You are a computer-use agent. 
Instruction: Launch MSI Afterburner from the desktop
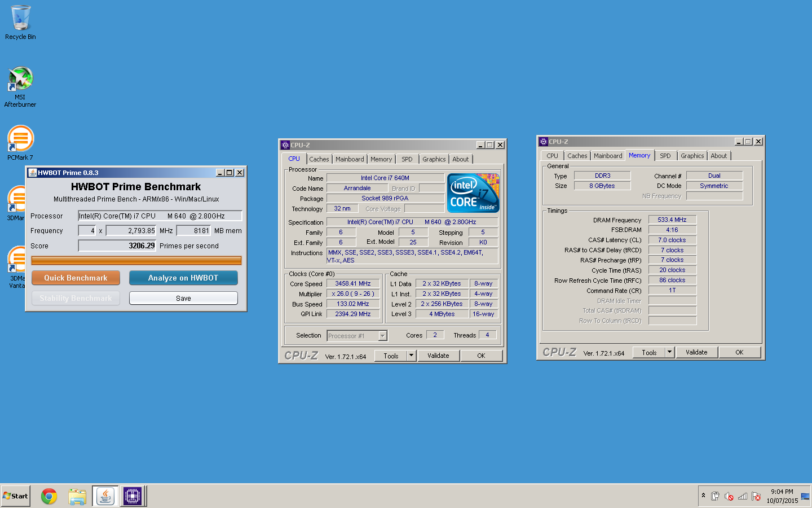(20, 86)
